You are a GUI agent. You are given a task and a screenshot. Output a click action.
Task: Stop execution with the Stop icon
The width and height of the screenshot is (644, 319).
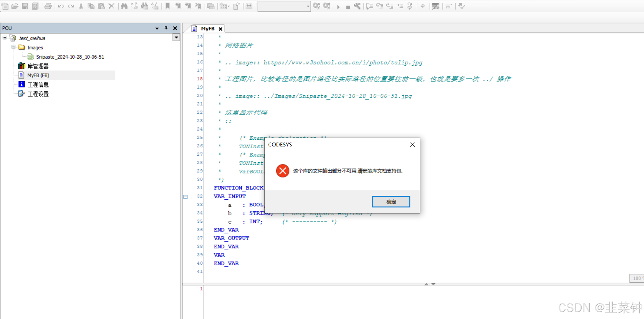[348, 6]
